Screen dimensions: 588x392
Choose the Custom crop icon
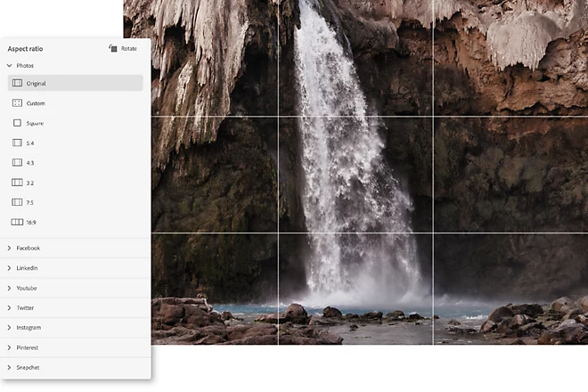tap(17, 102)
